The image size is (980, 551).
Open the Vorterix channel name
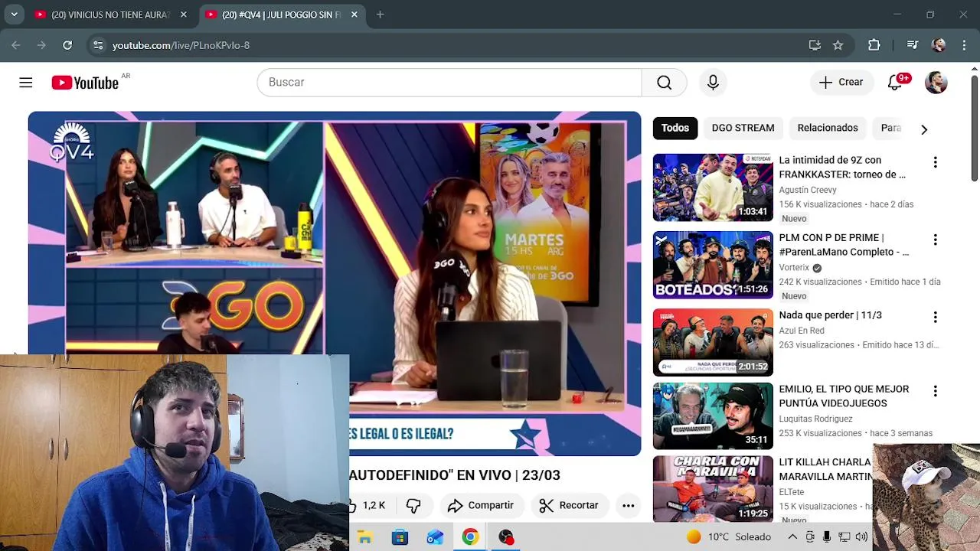[x=794, y=268]
